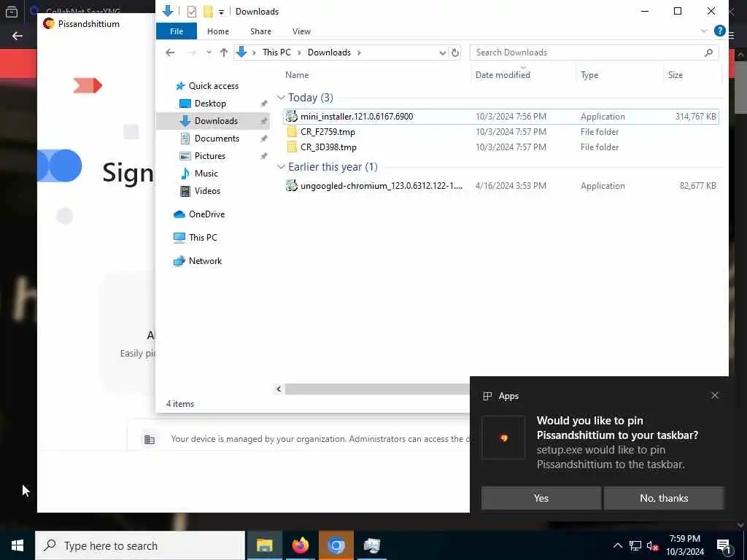
Task: Sort by the Name column header
Action: [x=297, y=75]
